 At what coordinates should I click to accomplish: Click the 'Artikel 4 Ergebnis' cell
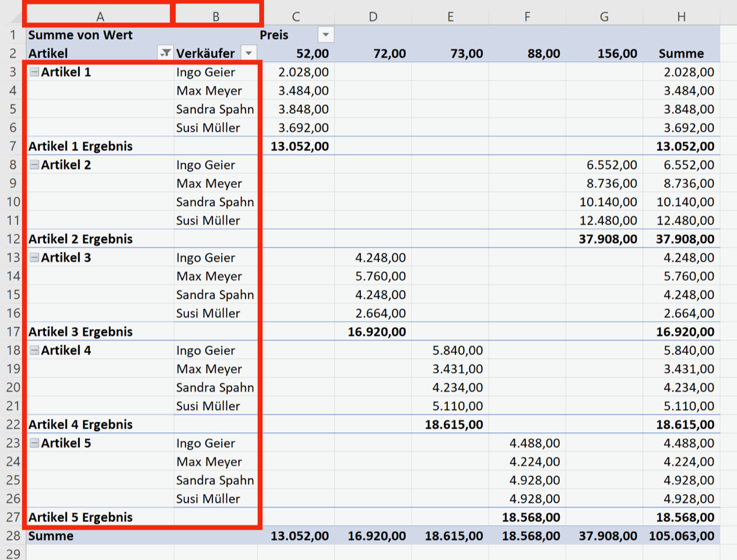tap(100, 424)
